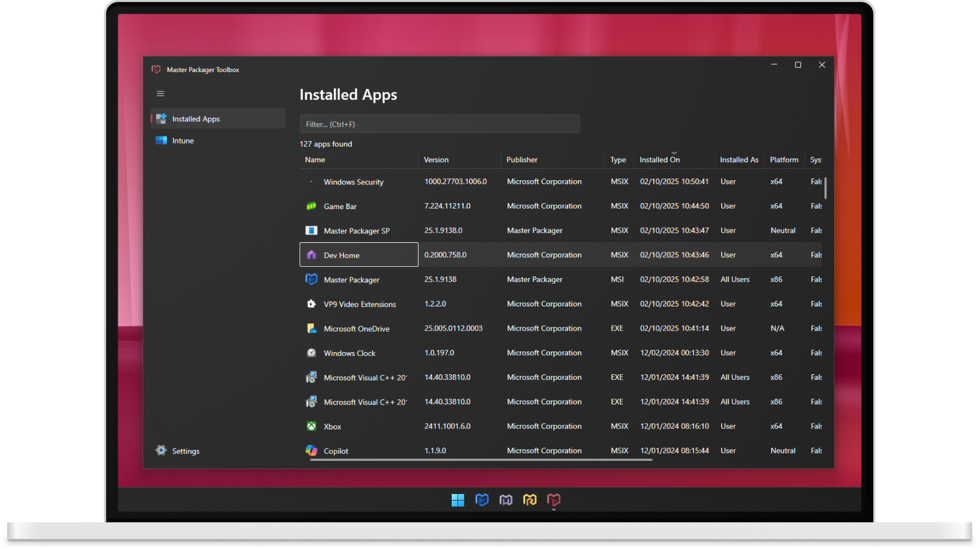Sort by the Publisher column header
Image resolution: width=980 pixels, height=548 pixels.
pos(522,160)
